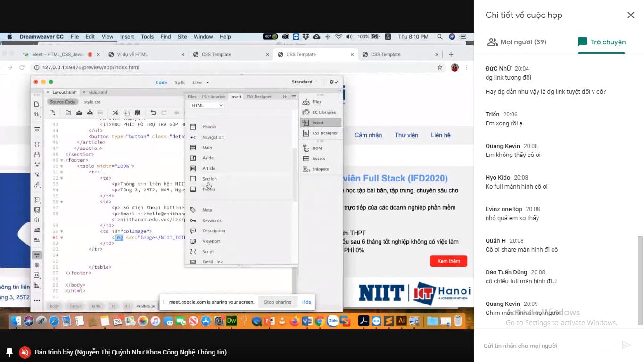The width and height of the screenshot is (644, 362).
Task: Click the muted microphone icon of presenter
Action: (25, 352)
